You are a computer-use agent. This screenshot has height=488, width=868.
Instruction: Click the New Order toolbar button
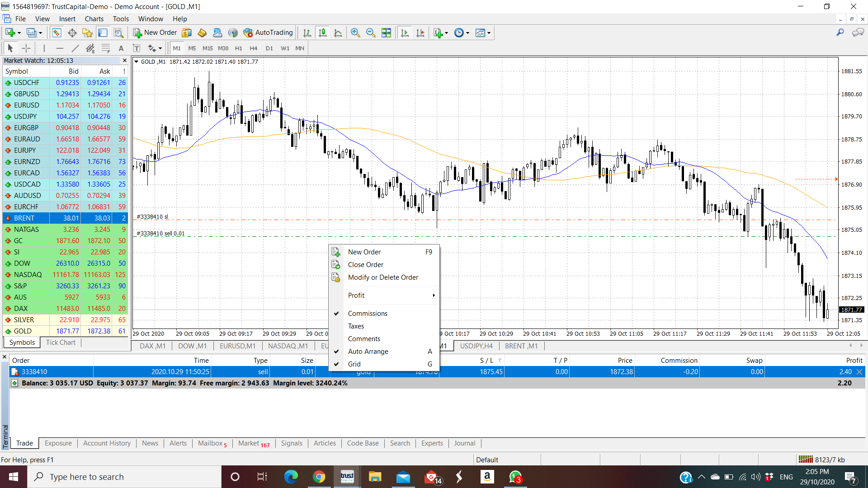point(155,33)
